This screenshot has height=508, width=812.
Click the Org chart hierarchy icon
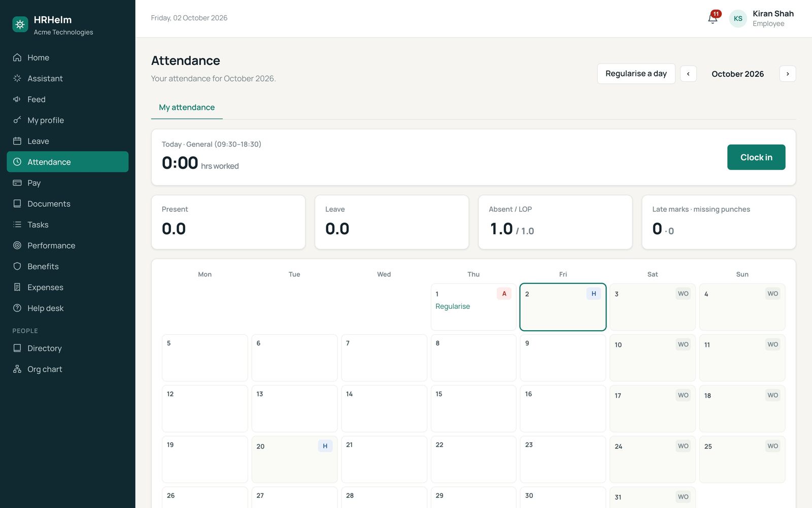pyautogui.click(x=17, y=369)
